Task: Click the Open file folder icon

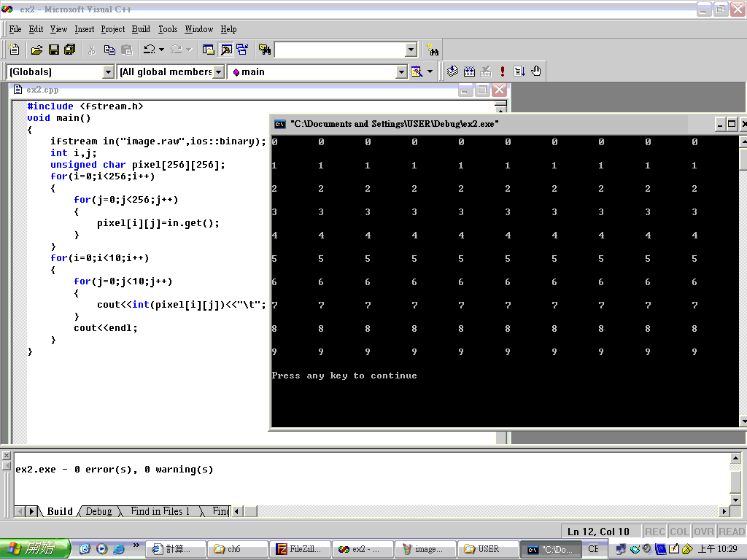Action: (36, 50)
